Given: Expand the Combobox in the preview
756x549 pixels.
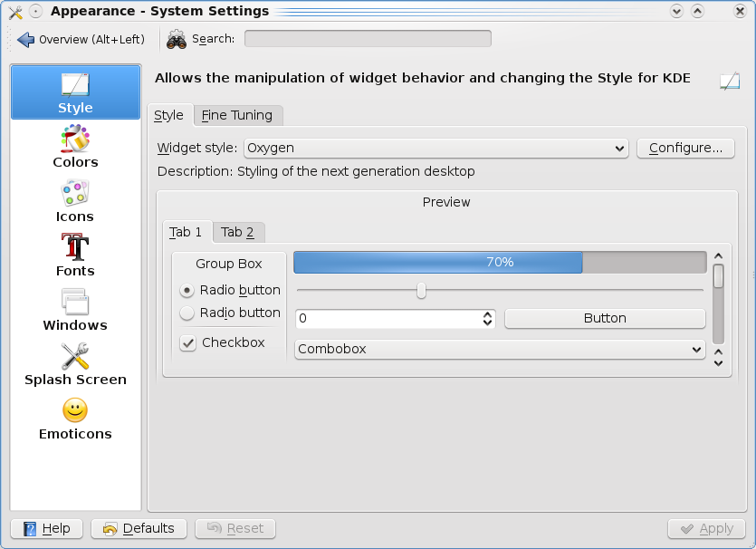Looking at the screenshot, I should (x=500, y=349).
